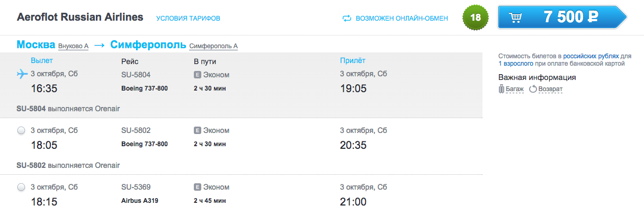The image size is (644, 214).
Task: Click the airplane icon beside 16:35 flight
Action: 22,74
